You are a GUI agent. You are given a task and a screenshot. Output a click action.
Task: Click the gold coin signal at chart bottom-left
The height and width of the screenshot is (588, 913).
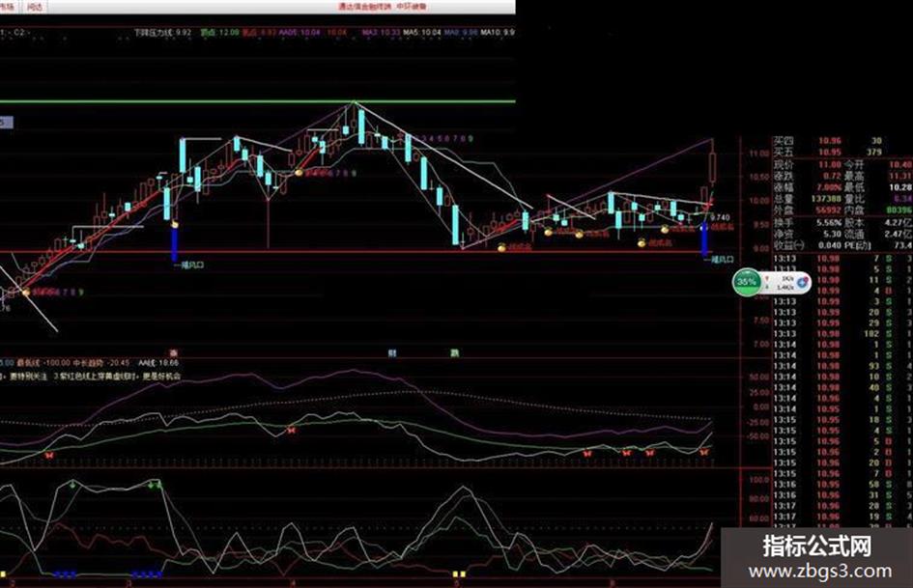26,292
